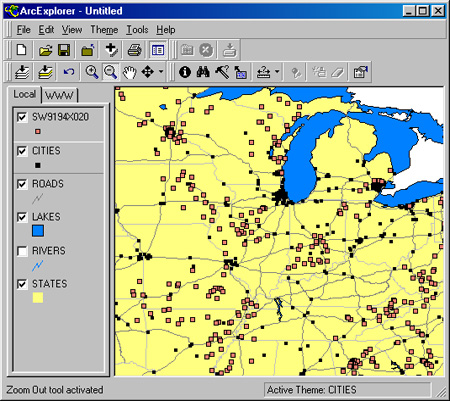Viewport: 450px width, 401px height.
Task: Open the Query Builder hammer icon
Action: tap(222, 72)
